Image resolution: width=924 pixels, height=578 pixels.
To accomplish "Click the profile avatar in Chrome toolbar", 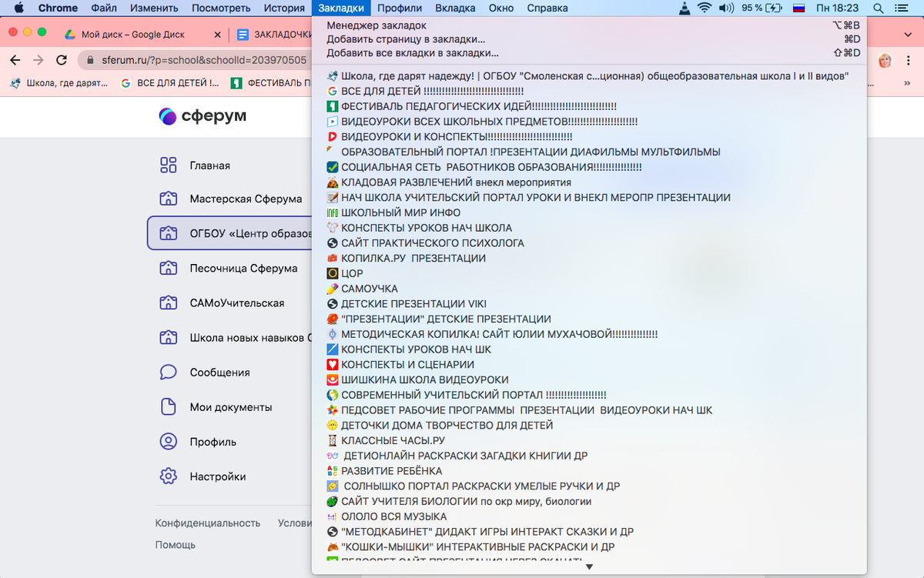I will point(885,60).
